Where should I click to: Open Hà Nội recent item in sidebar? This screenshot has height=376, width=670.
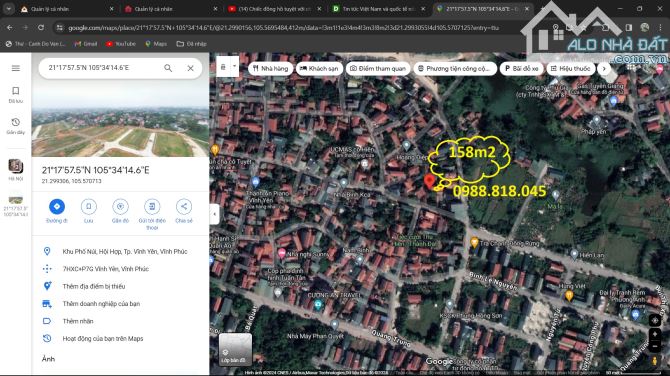coord(16,169)
